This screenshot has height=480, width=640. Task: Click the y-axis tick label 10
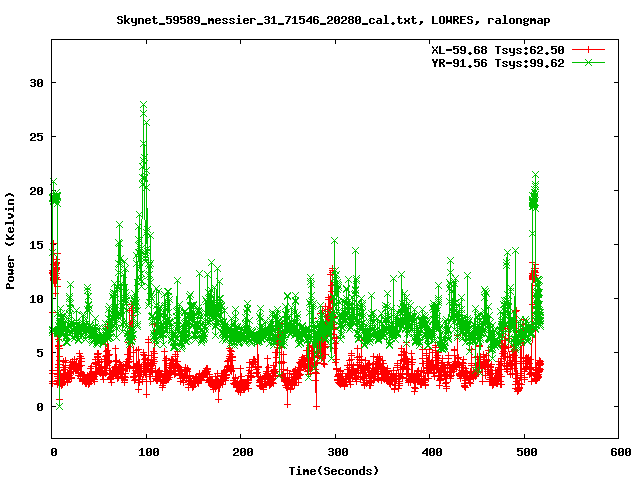36,299
